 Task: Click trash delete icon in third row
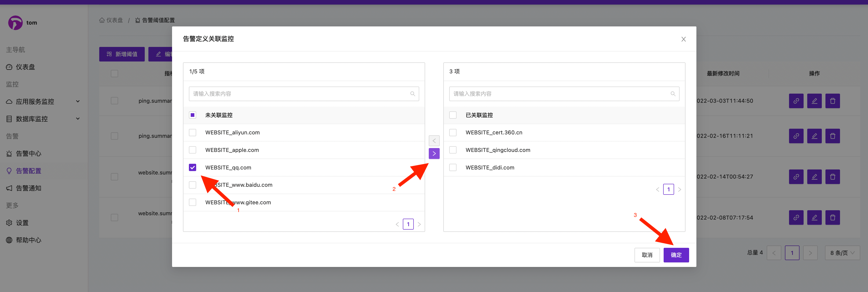pos(832,177)
